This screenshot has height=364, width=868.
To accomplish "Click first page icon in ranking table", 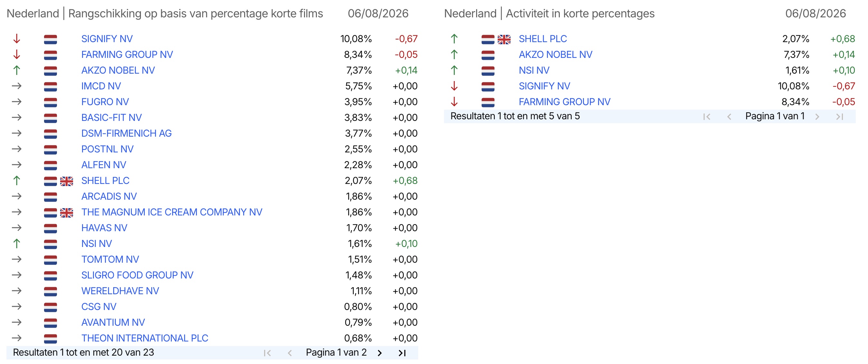I will [x=268, y=352].
